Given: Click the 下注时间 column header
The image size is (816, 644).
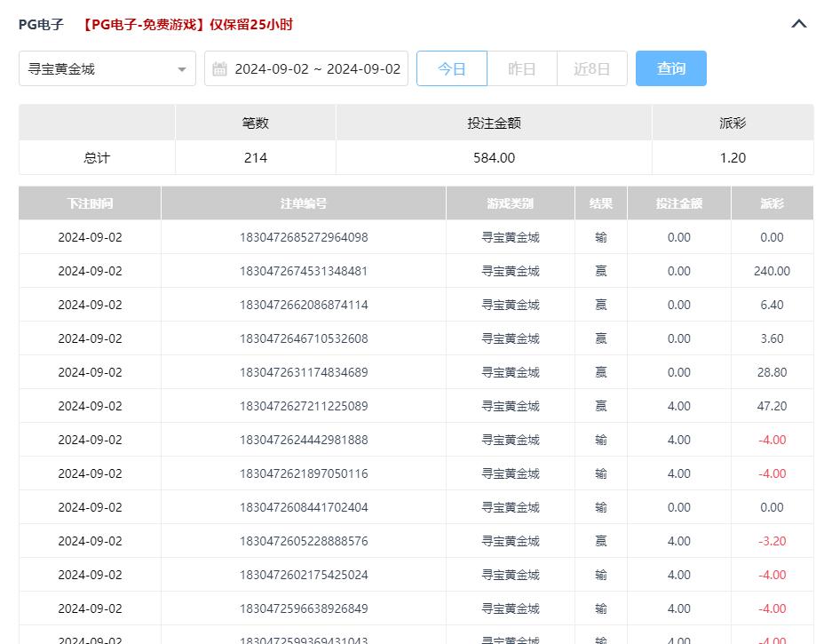Looking at the screenshot, I should pyautogui.click(x=90, y=203).
